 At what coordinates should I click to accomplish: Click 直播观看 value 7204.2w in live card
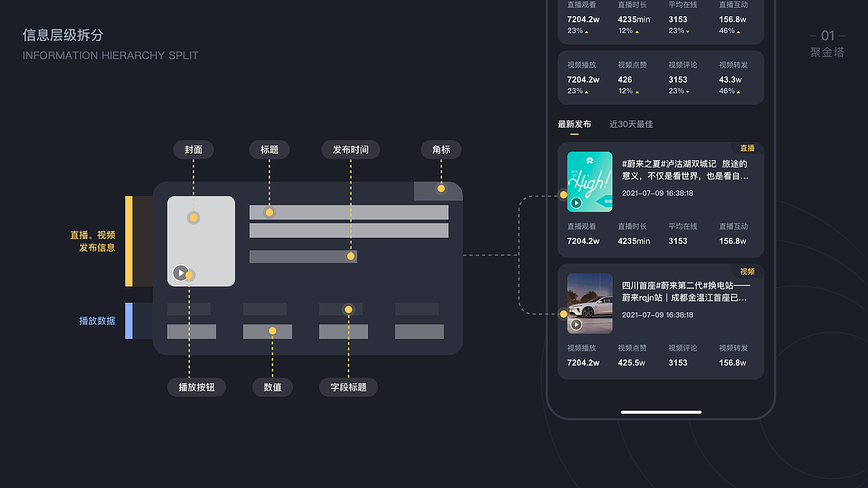(x=583, y=241)
